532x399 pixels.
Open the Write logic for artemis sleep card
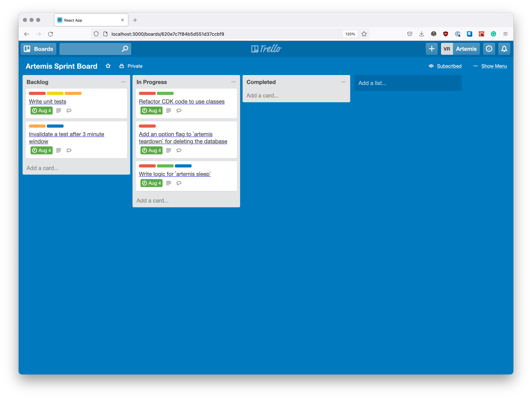[175, 174]
